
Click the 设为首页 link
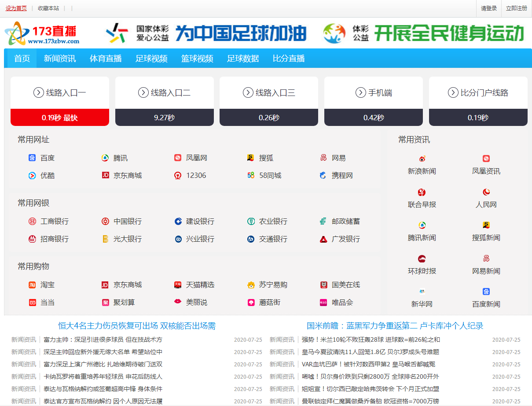(16, 8)
